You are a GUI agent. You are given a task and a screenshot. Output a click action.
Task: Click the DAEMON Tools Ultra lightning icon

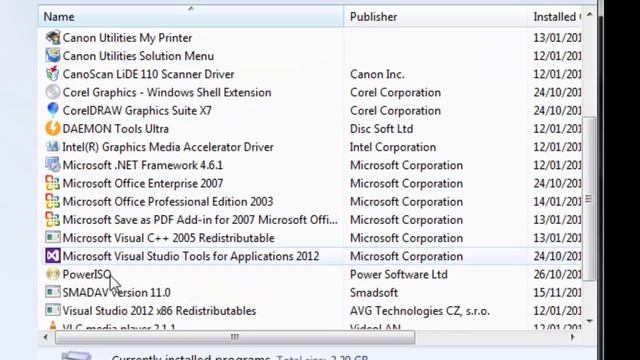(53, 129)
